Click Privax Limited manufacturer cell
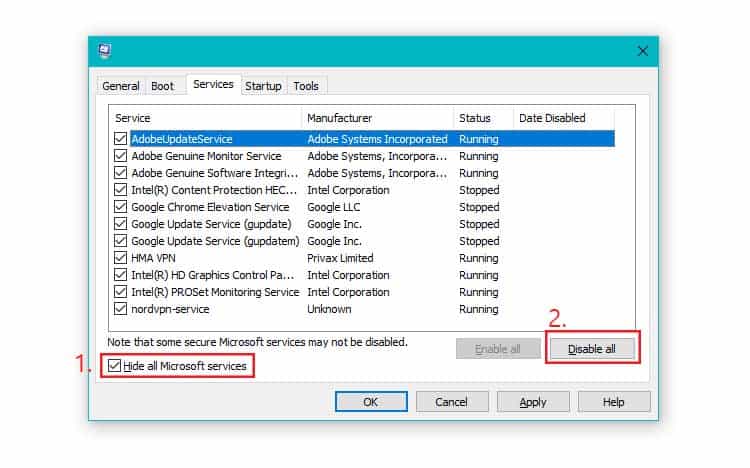The width and height of the screenshot is (750, 468). (x=340, y=258)
